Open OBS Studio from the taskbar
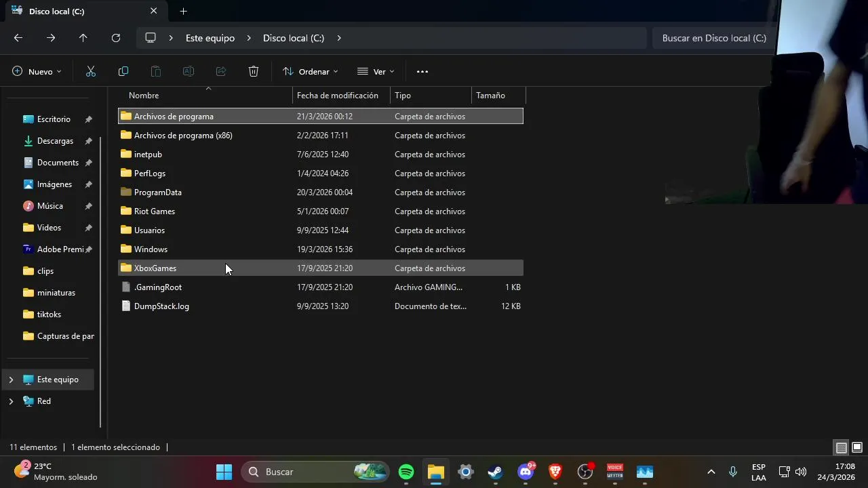The image size is (868, 488). (585, 472)
